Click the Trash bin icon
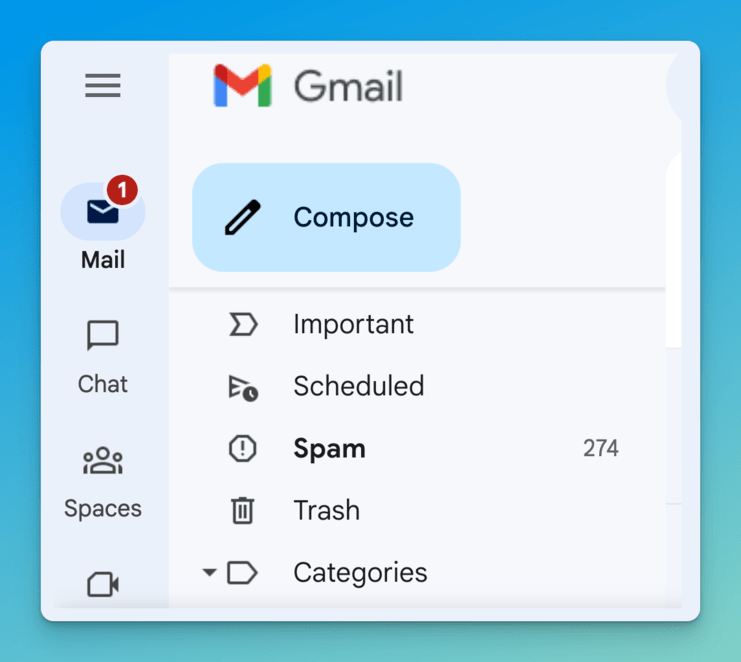Screen dimensions: 741x662 coord(243,510)
